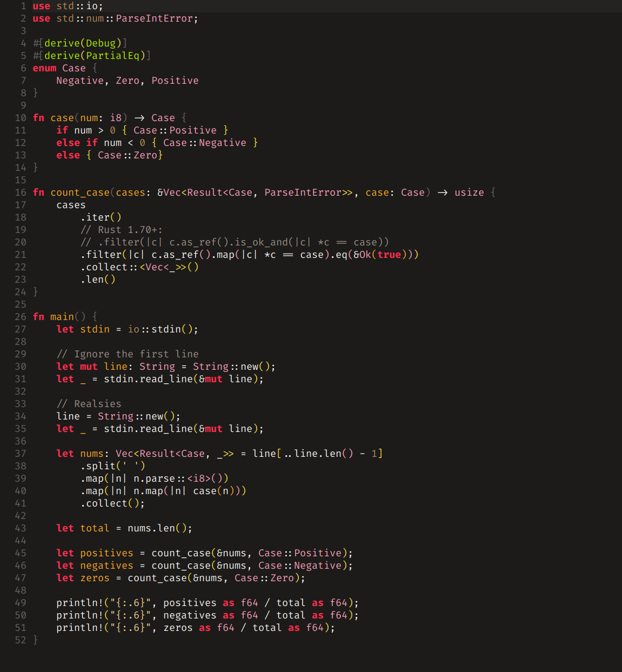The height and width of the screenshot is (672, 622).
Task: Click the 'negatives' variable on line 46
Action: click(107, 565)
